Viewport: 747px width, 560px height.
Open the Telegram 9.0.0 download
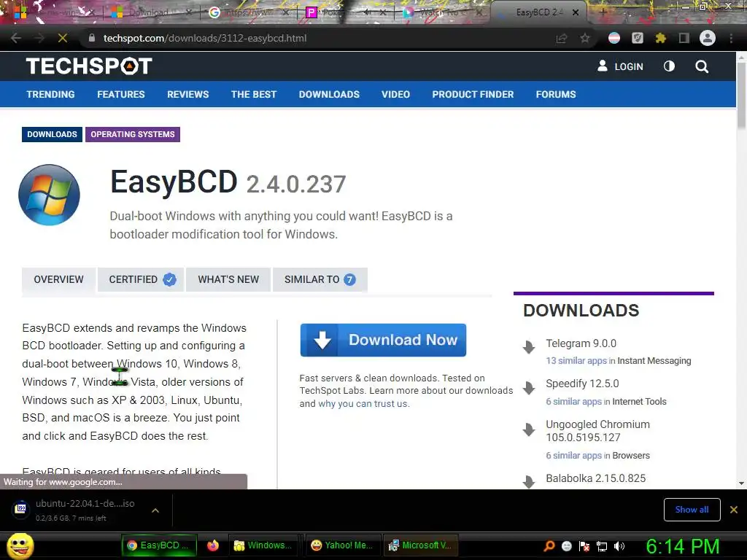(581, 343)
